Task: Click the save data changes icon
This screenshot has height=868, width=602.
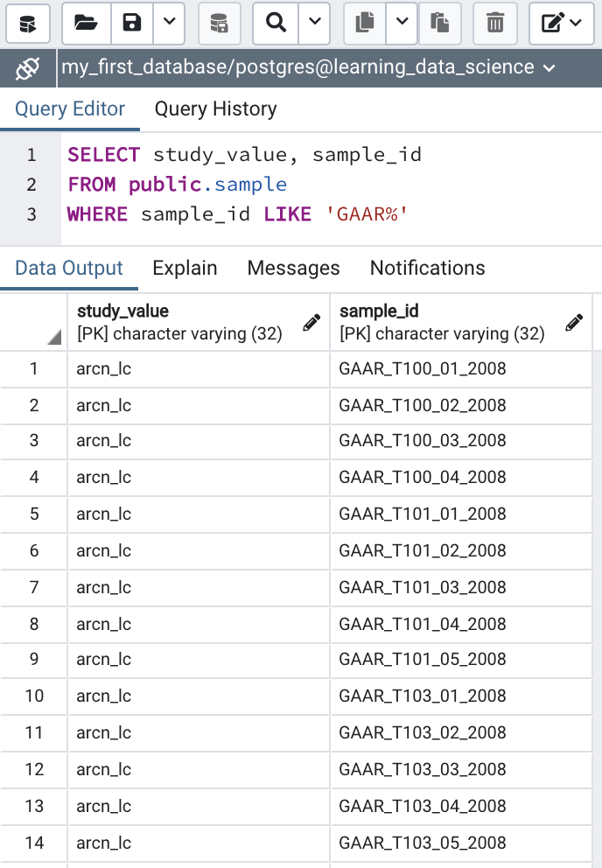Action: (220, 23)
